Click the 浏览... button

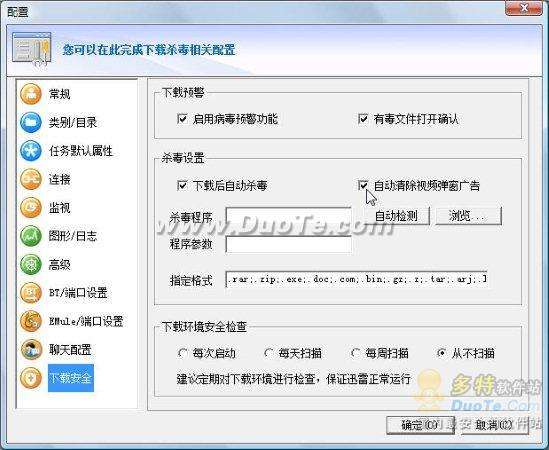[468, 216]
